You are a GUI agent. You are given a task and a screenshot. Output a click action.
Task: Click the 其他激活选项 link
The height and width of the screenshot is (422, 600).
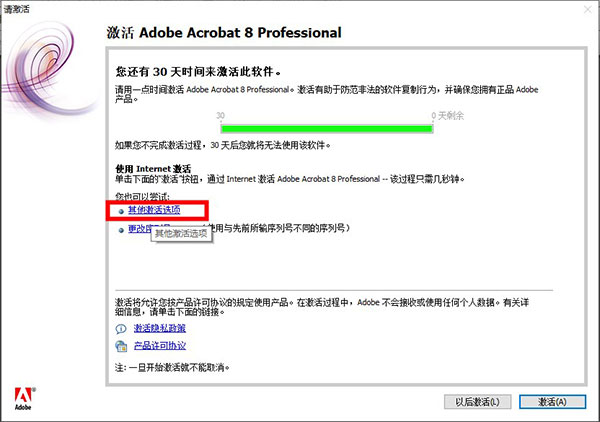tap(154, 210)
